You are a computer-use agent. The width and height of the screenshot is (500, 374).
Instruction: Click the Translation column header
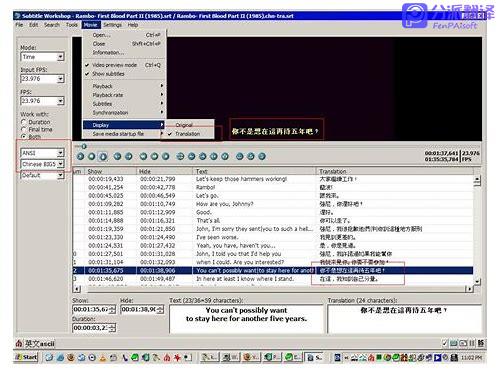[x=395, y=171]
